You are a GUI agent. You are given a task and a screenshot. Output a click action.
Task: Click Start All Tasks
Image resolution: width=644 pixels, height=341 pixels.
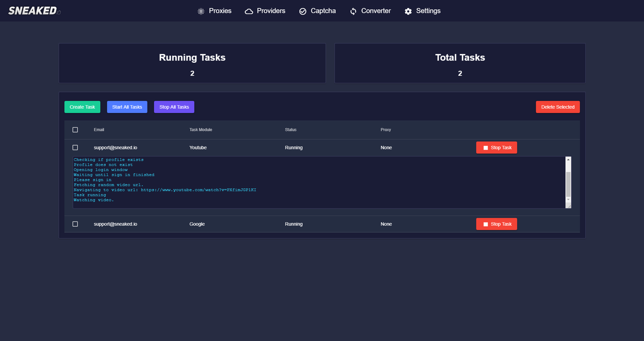(127, 107)
